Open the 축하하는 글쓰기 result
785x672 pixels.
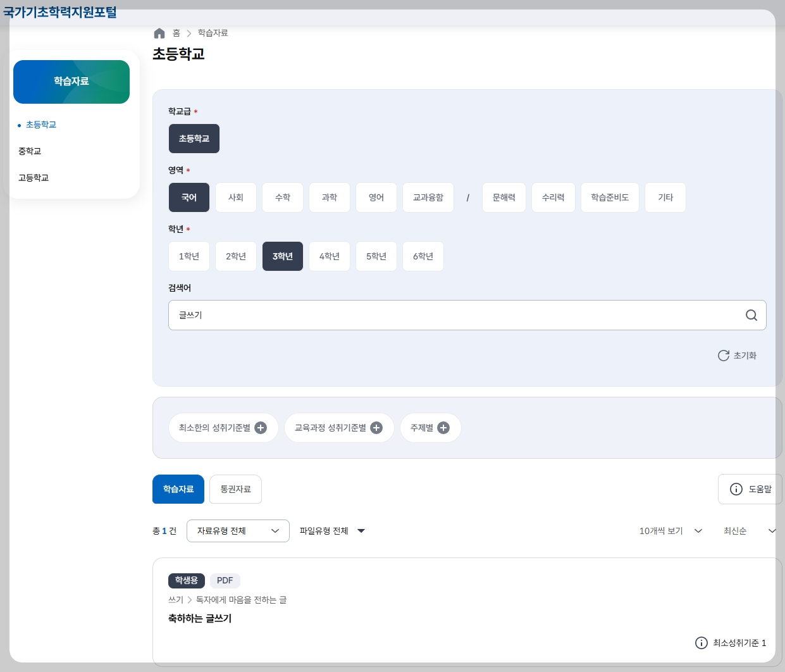[200, 618]
